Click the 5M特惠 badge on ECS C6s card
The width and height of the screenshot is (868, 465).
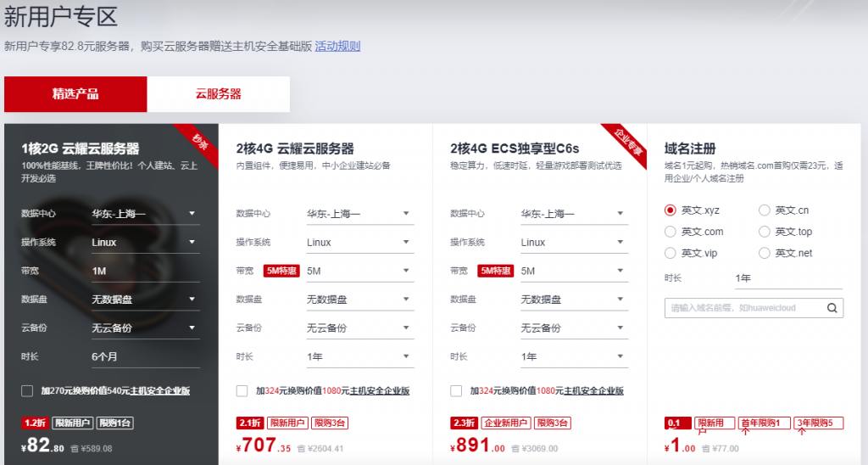495,271
